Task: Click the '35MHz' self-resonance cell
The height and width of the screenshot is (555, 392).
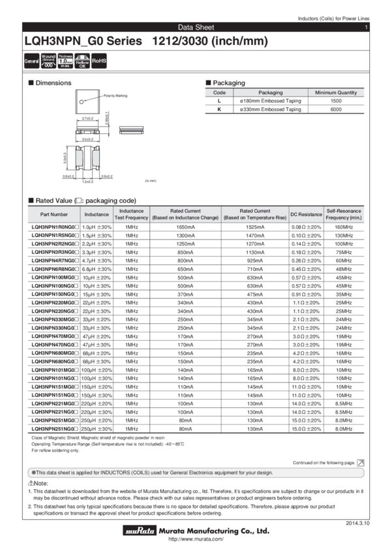Action: click(x=344, y=294)
